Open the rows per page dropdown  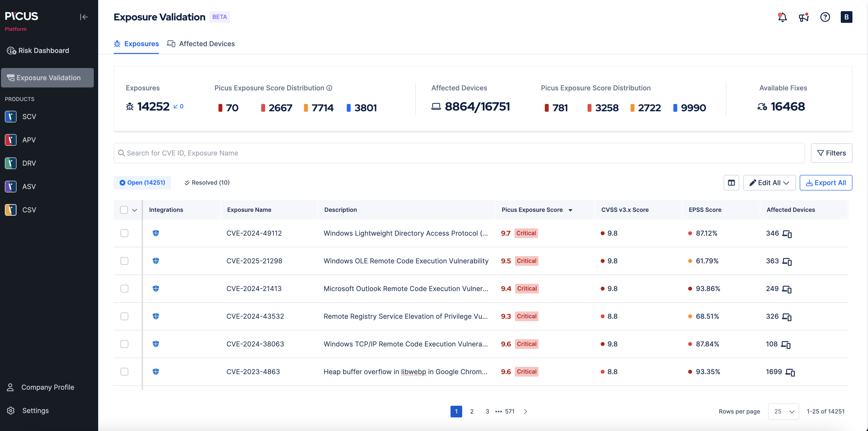(x=783, y=412)
